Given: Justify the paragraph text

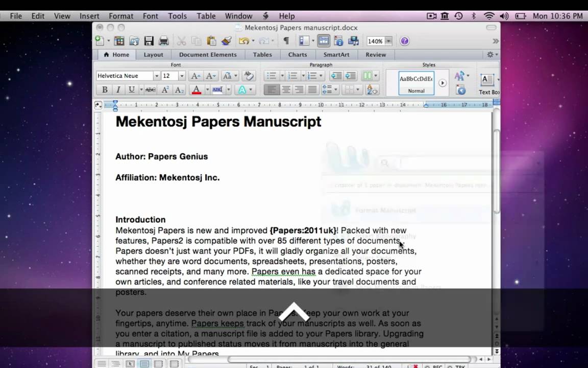Looking at the screenshot, I should tap(312, 90).
